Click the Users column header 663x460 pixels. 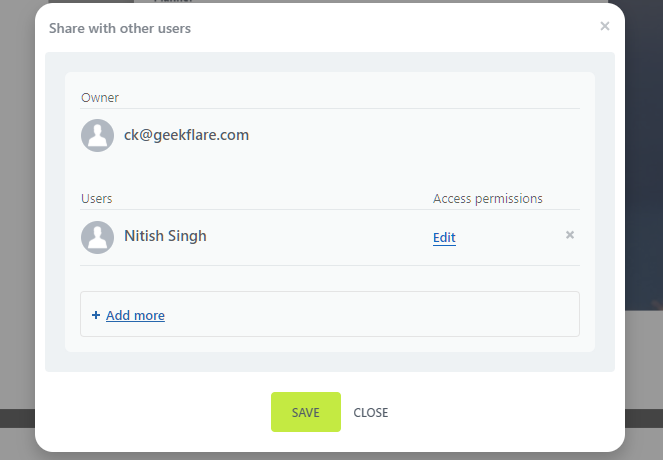pyautogui.click(x=96, y=199)
